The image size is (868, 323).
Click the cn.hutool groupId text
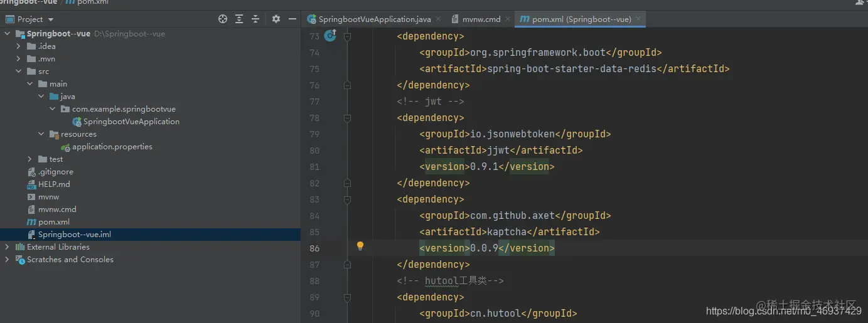click(x=496, y=314)
